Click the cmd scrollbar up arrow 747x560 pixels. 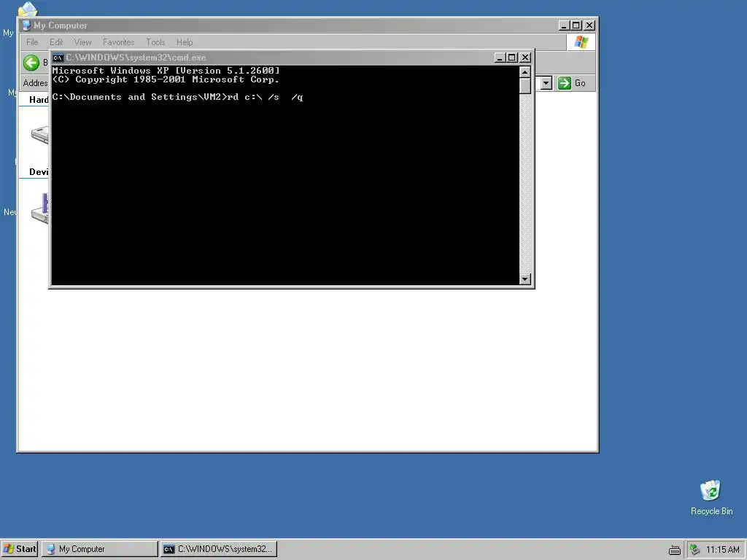(x=525, y=72)
